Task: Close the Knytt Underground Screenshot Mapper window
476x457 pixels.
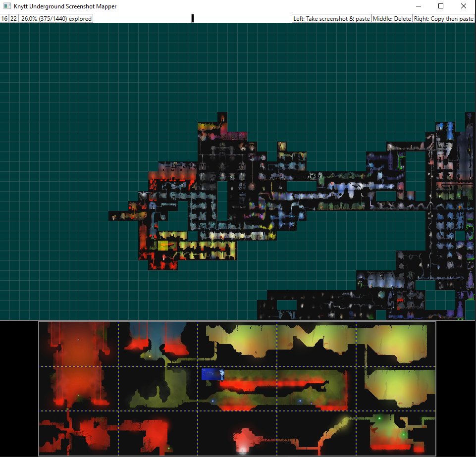Action: 463,6
